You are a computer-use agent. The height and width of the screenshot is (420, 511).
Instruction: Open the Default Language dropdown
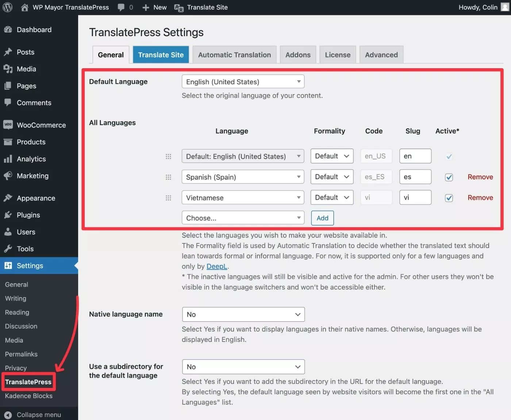tap(243, 81)
